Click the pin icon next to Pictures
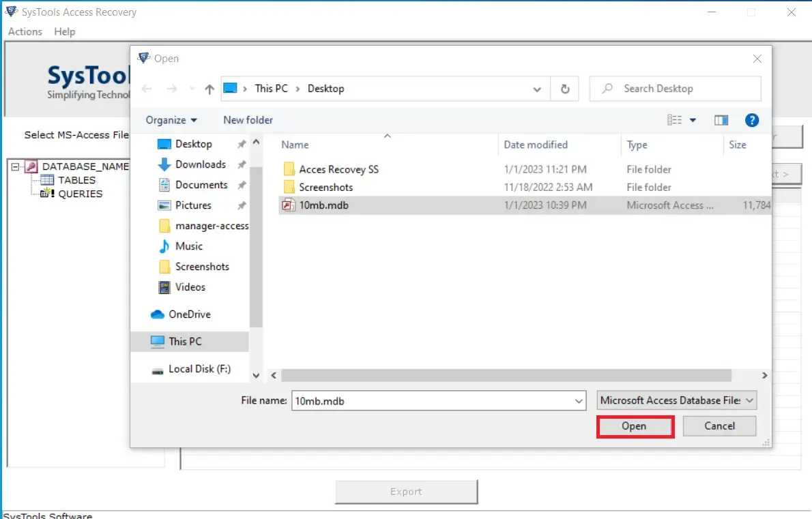812x519 pixels. 242,205
